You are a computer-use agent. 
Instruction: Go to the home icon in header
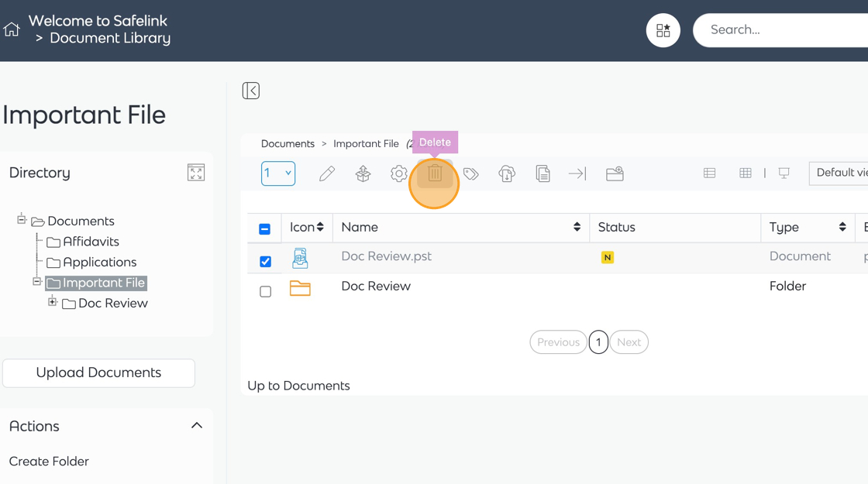tap(11, 29)
